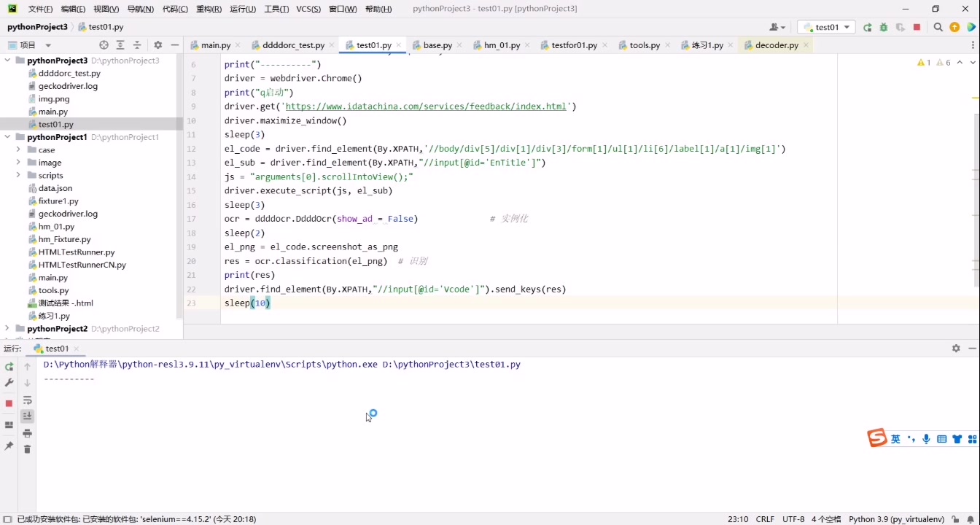Toggle pin tab in Run panel
980x525 pixels.
click(9, 446)
